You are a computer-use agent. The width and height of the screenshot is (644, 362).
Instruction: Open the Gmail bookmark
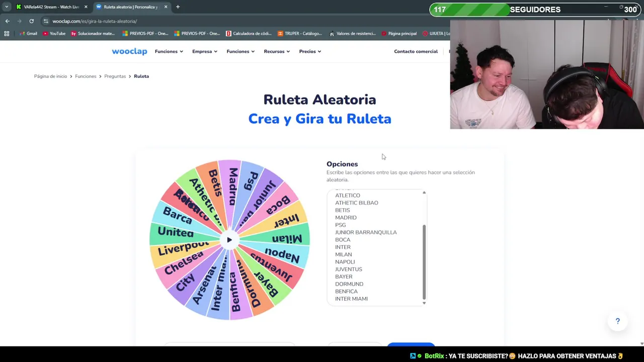(28, 34)
